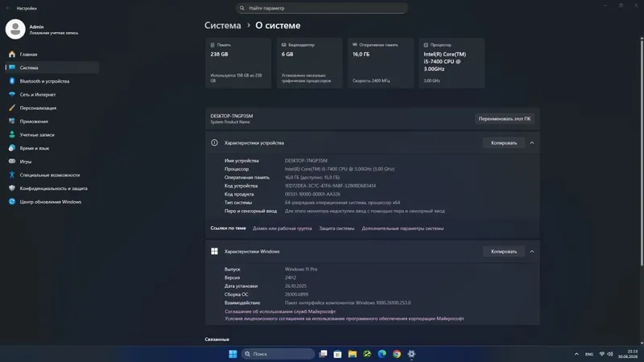Select the Система monitor icon
644x362 pixels.
12,68
